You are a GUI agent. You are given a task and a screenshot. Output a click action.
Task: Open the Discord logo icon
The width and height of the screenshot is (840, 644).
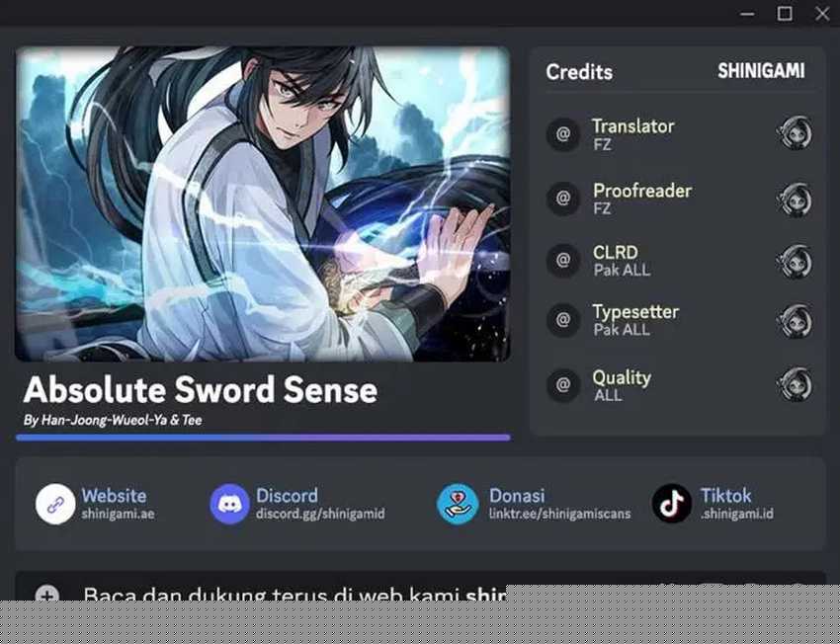[230, 504]
